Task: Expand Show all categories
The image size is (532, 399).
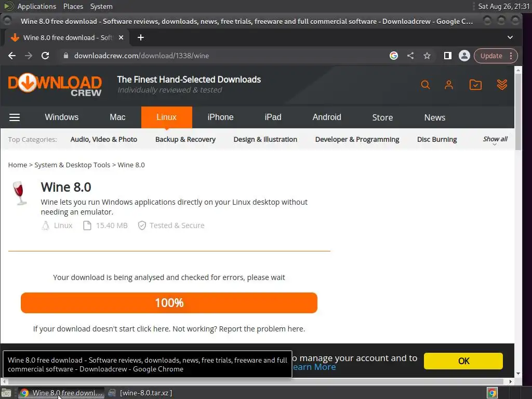Action: click(495, 140)
